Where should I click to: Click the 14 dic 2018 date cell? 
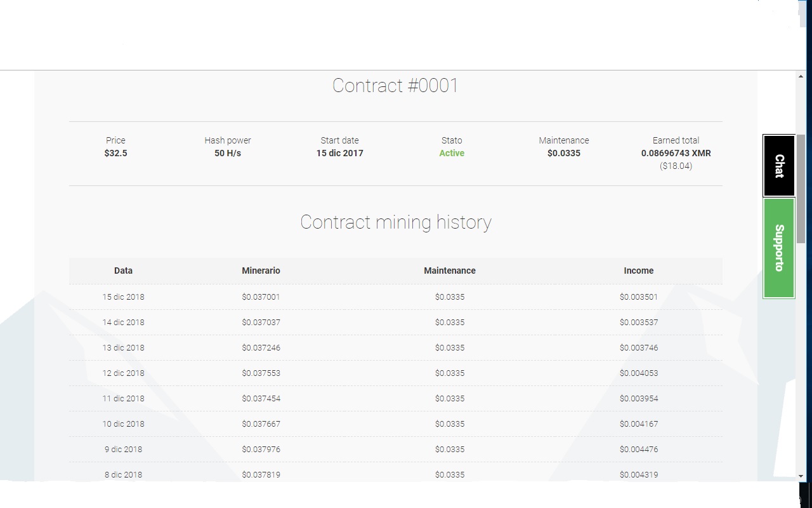pos(123,322)
